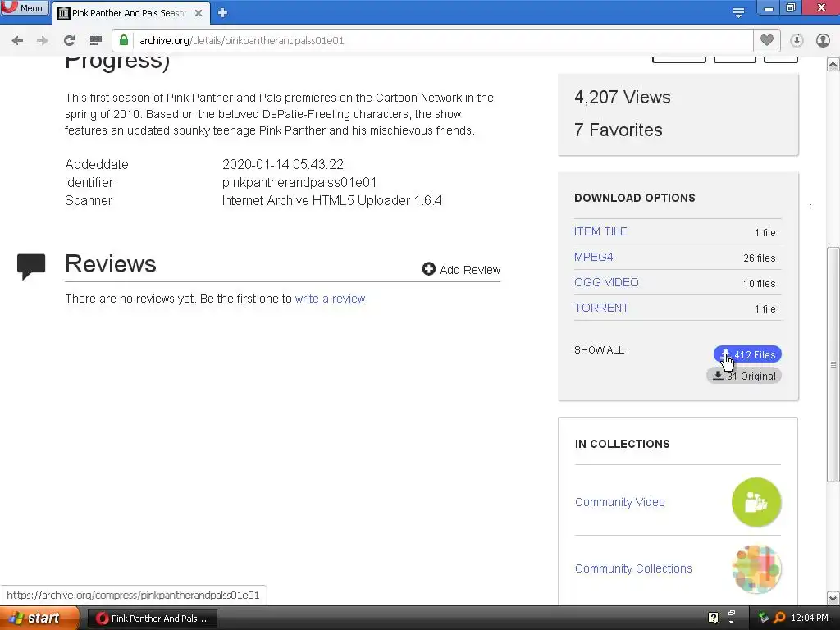Open the user account icon
The height and width of the screenshot is (630, 840).
point(823,41)
